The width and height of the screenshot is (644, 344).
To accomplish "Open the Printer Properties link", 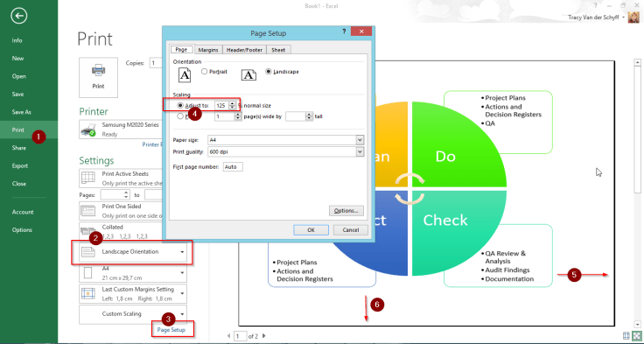I will coord(153,144).
